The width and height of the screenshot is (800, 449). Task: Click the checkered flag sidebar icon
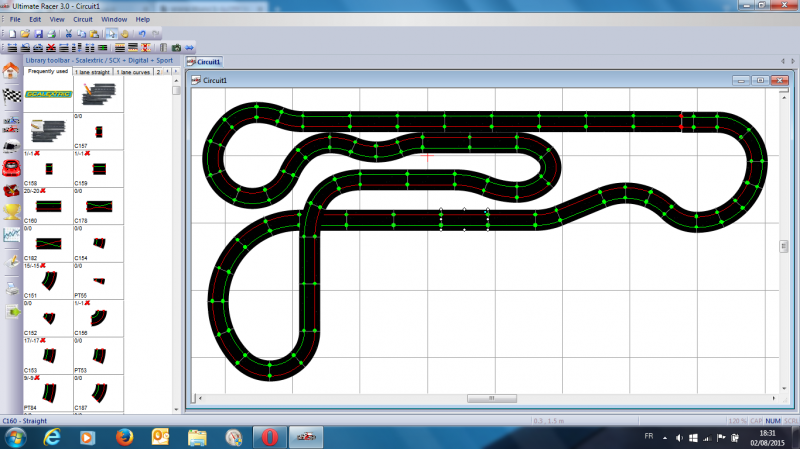11,97
